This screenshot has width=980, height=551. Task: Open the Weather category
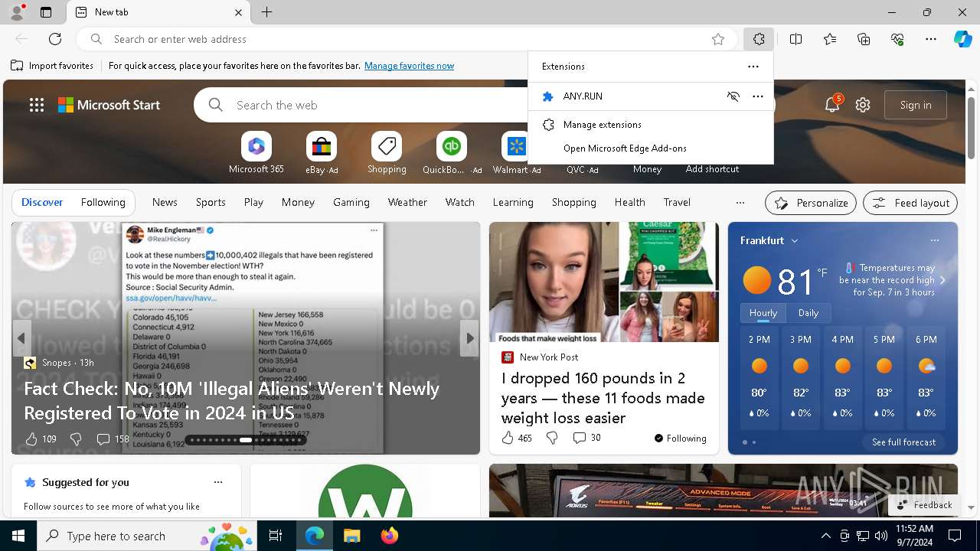pos(407,202)
